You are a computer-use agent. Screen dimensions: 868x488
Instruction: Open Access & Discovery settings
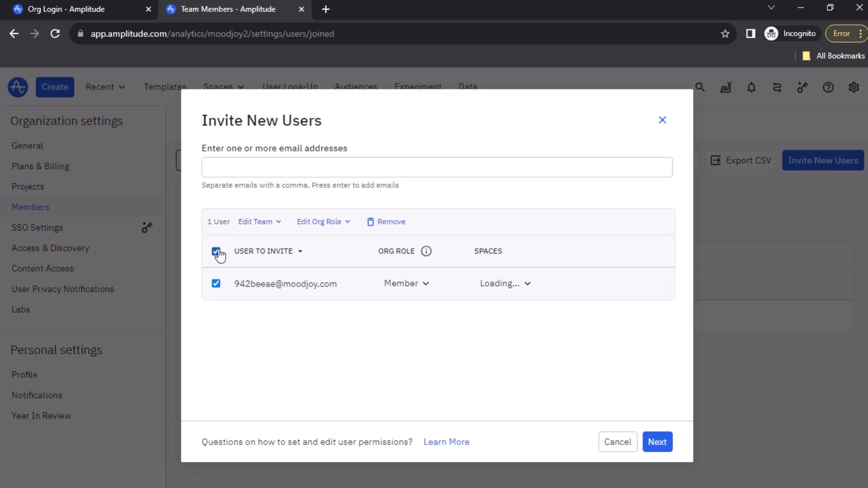coord(50,248)
